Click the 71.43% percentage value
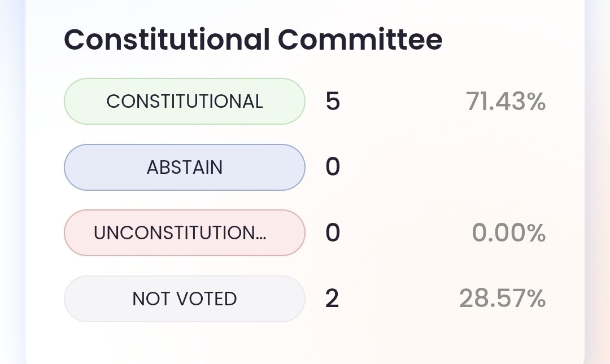 [506, 102]
